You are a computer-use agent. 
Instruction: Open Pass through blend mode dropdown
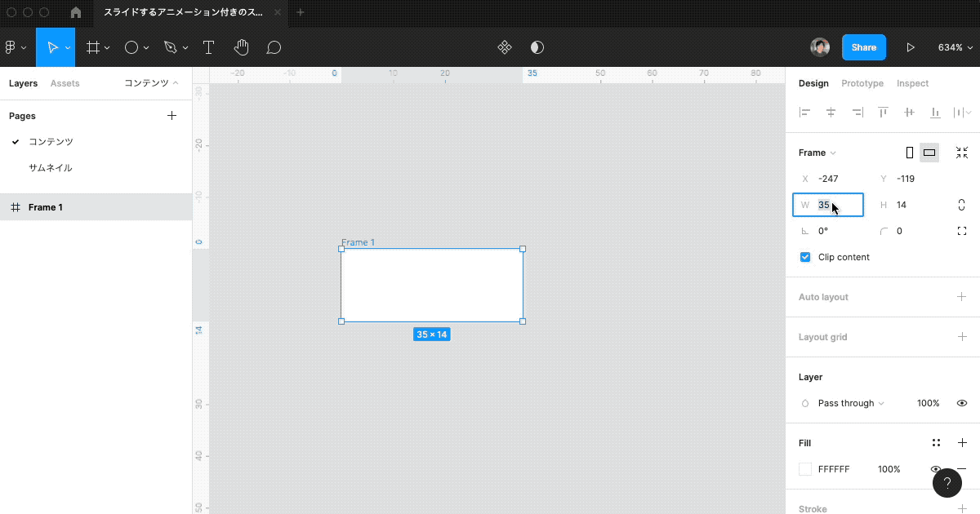[851, 403]
